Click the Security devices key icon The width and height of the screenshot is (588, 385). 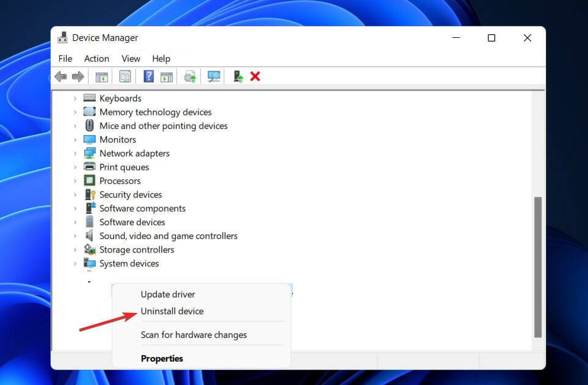(90, 194)
